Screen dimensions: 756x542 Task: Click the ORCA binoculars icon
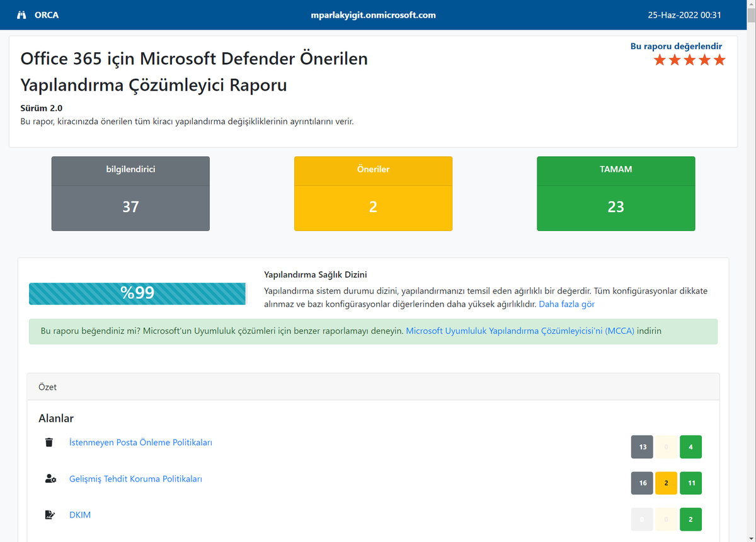click(21, 15)
